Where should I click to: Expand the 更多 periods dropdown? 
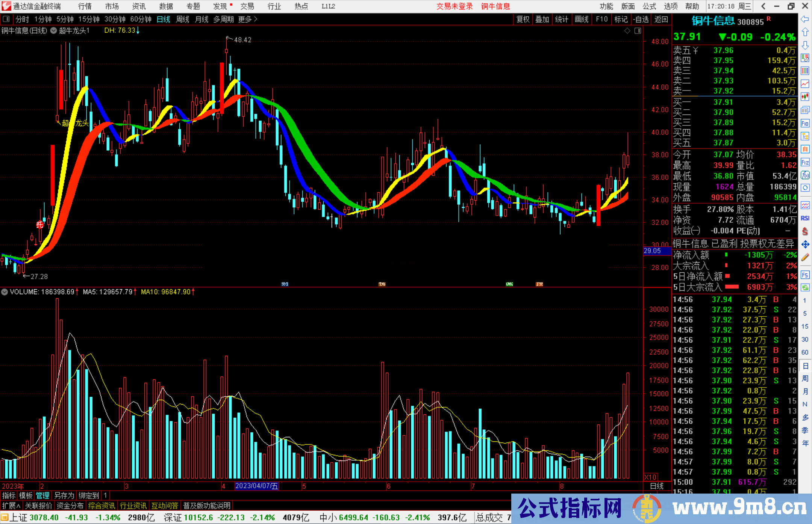click(248, 19)
